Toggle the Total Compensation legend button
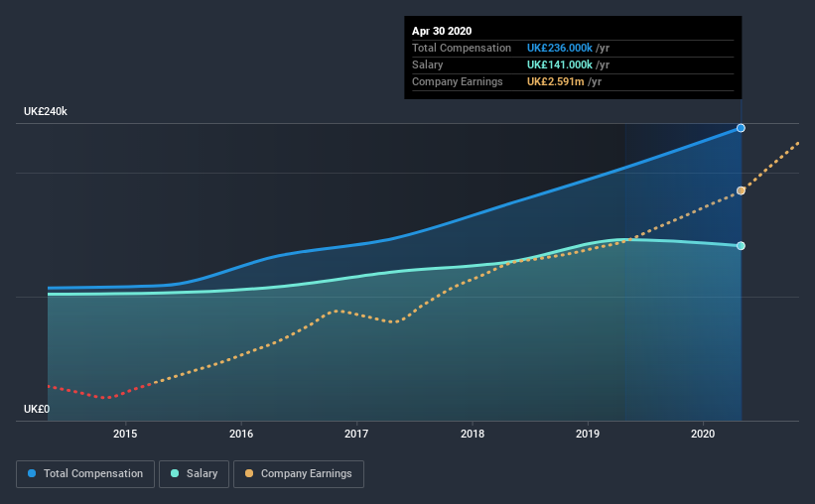815x504 pixels. (85, 474)
